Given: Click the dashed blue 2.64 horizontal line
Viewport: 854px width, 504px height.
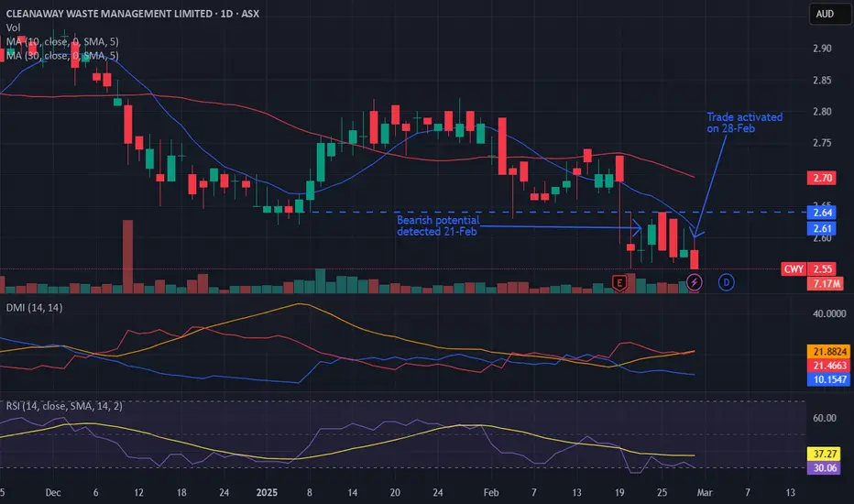Looking at the screenshot, I should pos(555,212).
